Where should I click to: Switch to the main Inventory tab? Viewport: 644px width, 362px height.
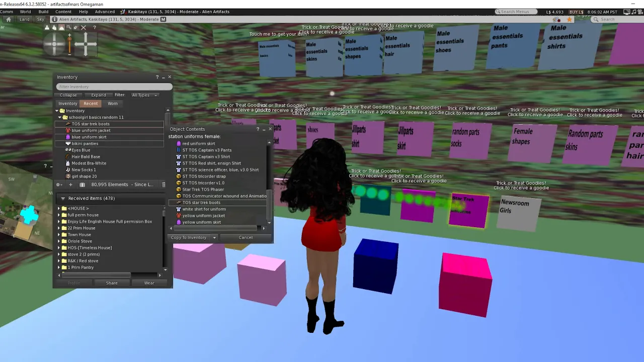click(x=68, y=104)
